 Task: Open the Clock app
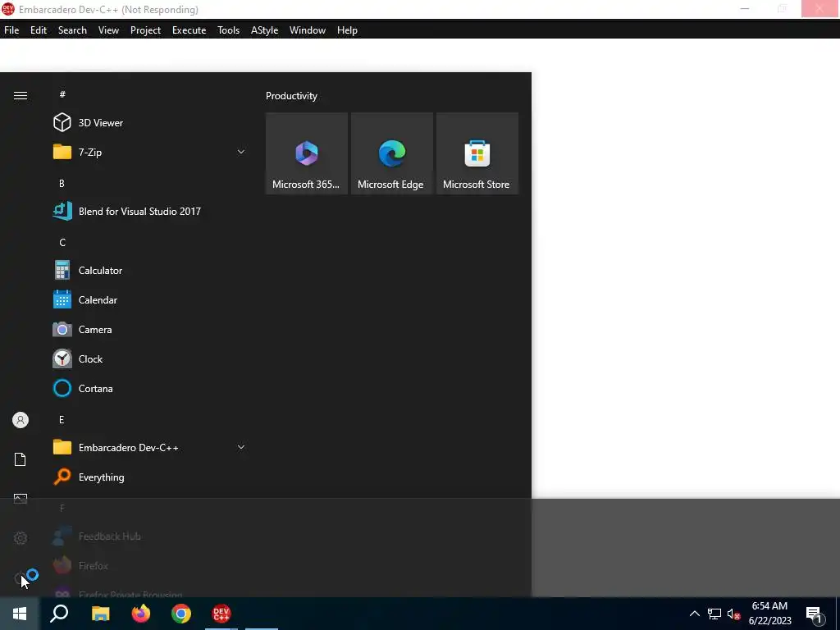click(150, 359)
